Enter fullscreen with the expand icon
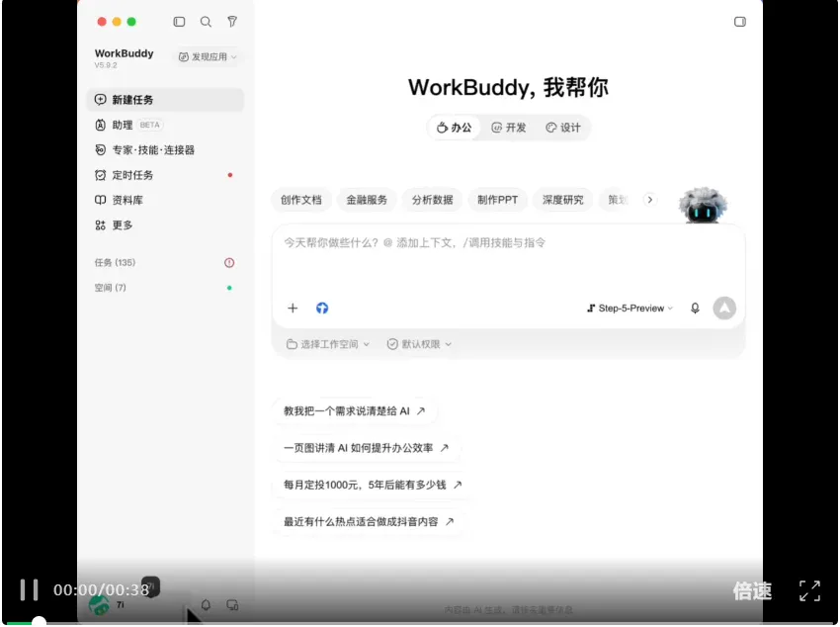 (x=809, y=590)
